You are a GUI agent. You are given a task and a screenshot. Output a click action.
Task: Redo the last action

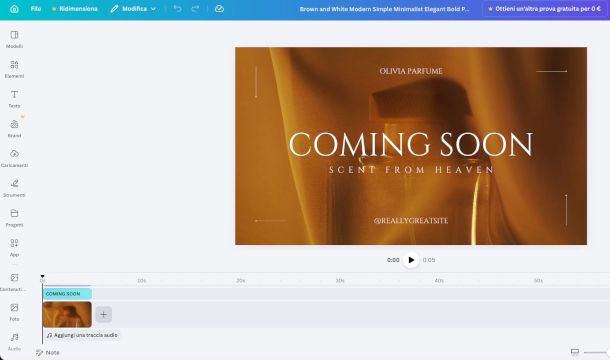pos(195,9)
